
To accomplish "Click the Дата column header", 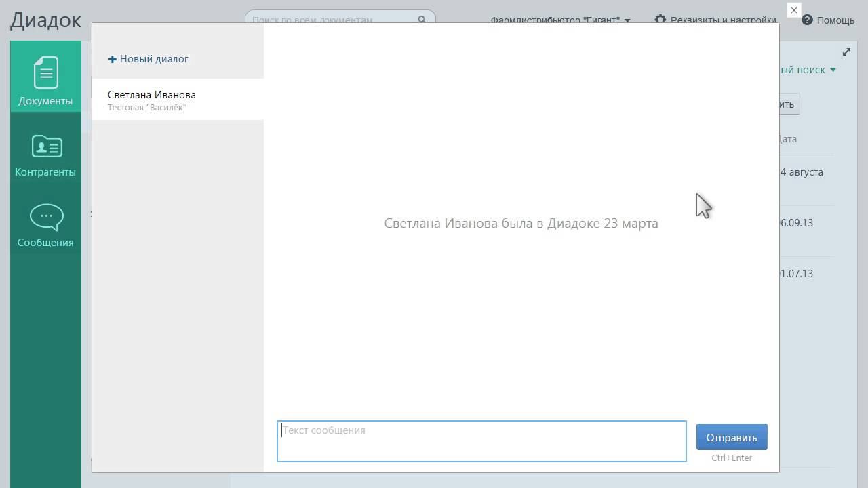I will click(x=788, y=139).
